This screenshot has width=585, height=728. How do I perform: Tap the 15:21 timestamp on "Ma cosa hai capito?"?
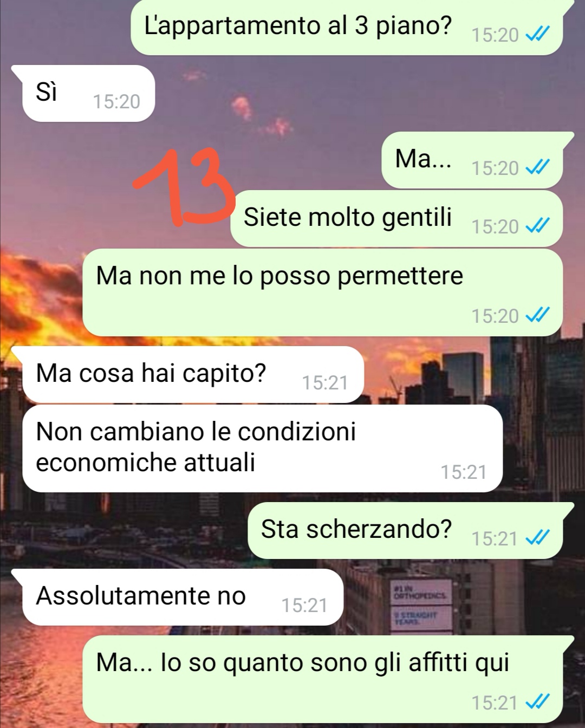[x=324, y=382]
